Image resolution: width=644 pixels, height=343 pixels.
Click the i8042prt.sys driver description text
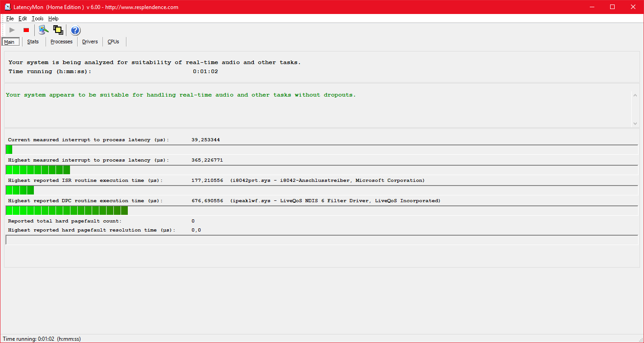tap(327, 181)
